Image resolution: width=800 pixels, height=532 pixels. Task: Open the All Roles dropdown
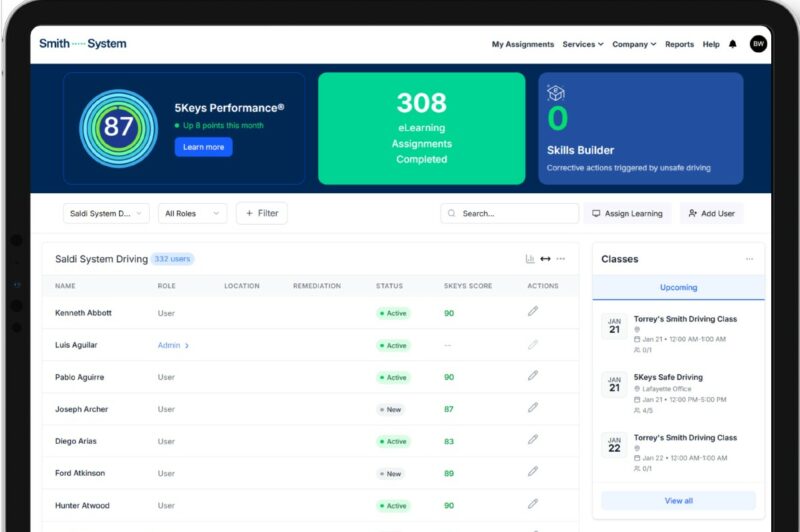(x=192, y=213)
